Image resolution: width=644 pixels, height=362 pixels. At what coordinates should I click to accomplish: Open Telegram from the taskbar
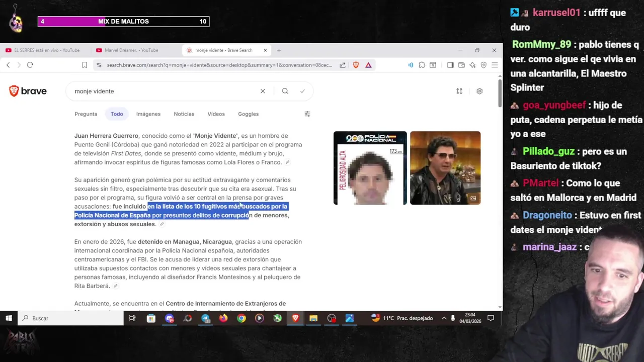coord(205,318)
